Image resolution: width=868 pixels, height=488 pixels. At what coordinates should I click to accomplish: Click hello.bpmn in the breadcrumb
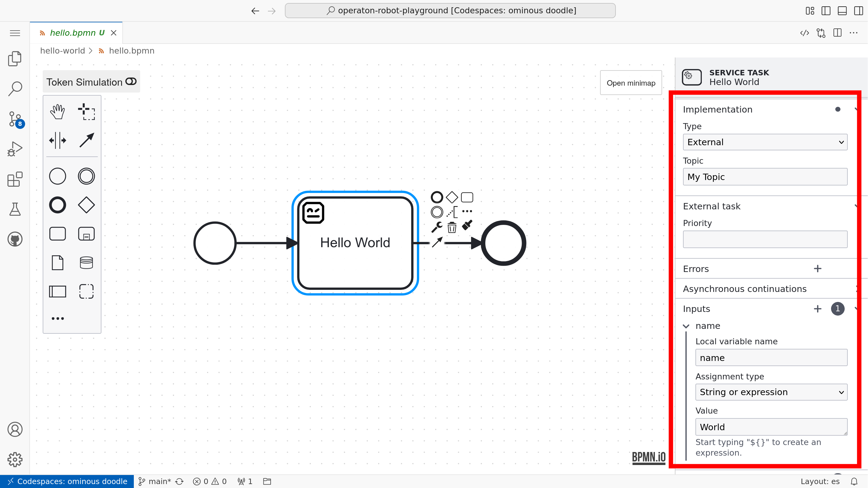point(131,51)
